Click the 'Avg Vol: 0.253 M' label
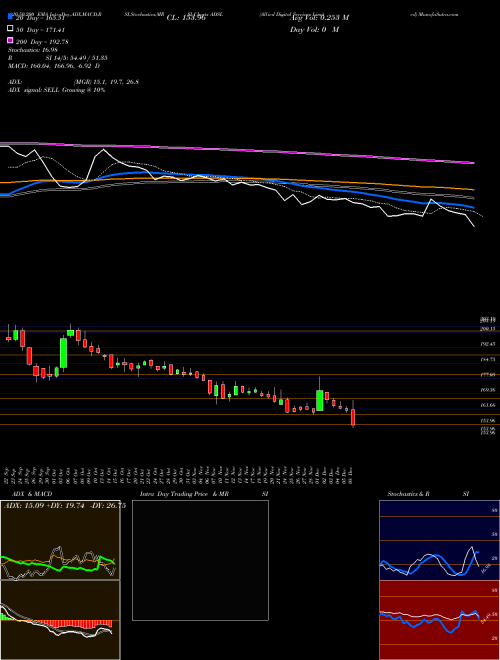This screenshot has height=660, width=500. tap(319, 18)
